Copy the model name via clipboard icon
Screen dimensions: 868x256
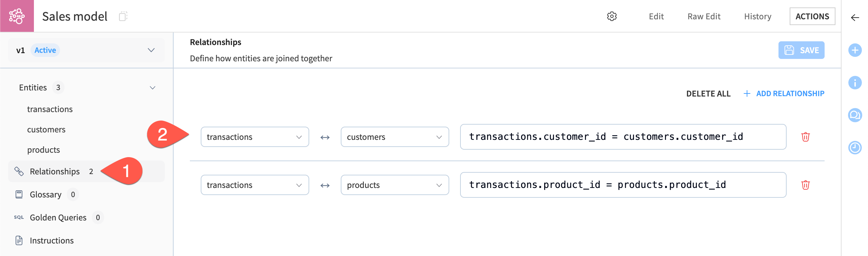coord(124,16)
